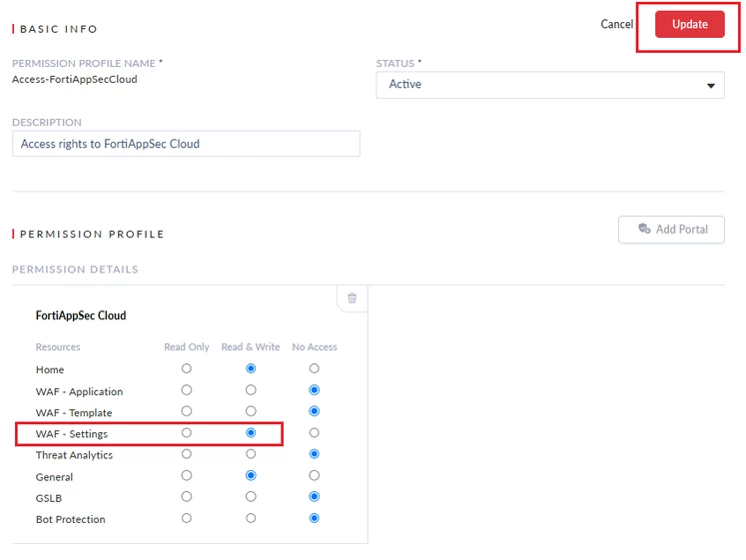Set General to Read Only

(187, 475)
